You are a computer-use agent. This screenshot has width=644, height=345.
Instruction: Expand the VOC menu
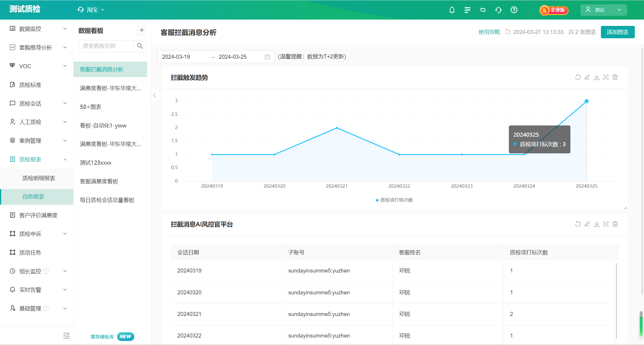[x=37, y=66]
